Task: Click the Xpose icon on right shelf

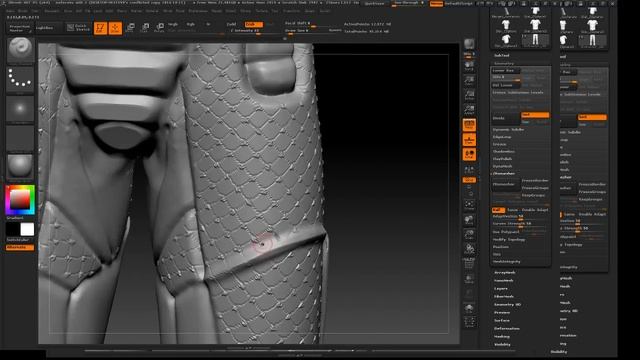Action: (469, 322)
